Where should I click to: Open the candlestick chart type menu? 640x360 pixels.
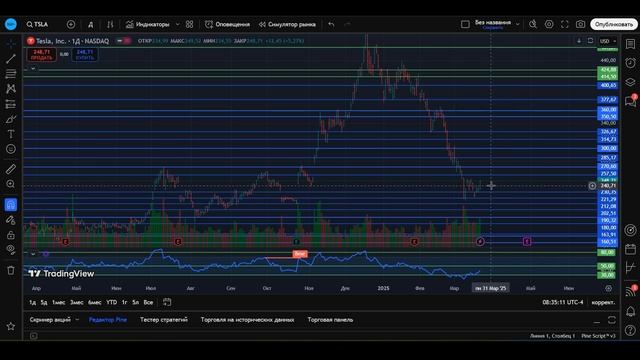[x=110, y=24]
